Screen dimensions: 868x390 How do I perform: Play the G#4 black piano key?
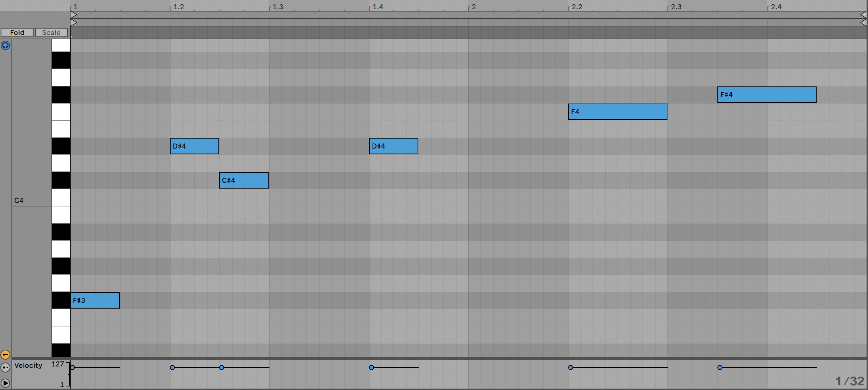61,60
